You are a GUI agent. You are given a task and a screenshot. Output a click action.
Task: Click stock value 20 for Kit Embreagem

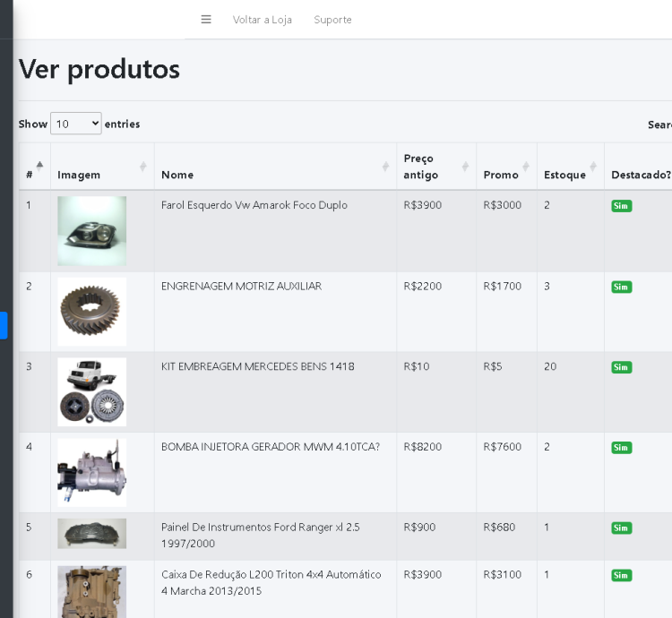(550, 366)
